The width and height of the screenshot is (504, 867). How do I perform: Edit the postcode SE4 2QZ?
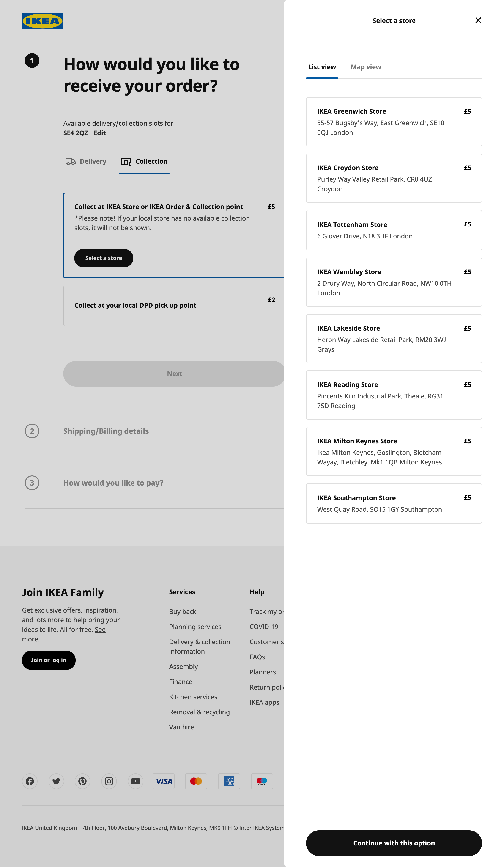pyautogui.click(x=99, y=133)
